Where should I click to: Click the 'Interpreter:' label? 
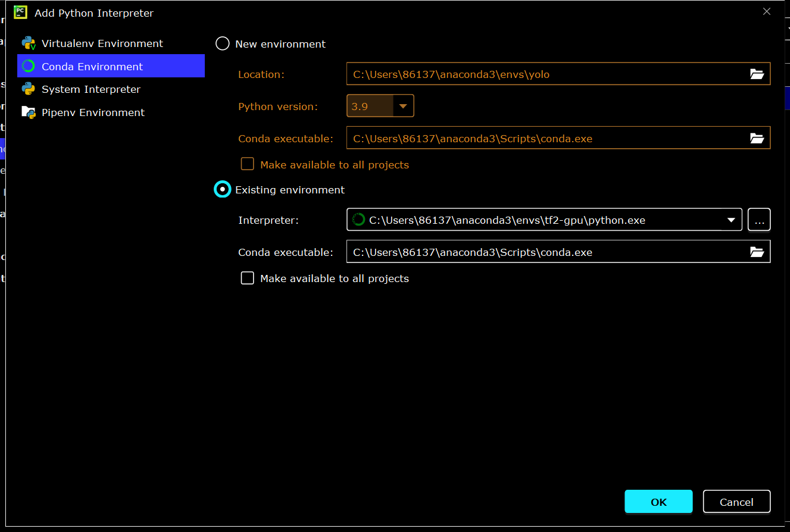(x=268, y=220)
